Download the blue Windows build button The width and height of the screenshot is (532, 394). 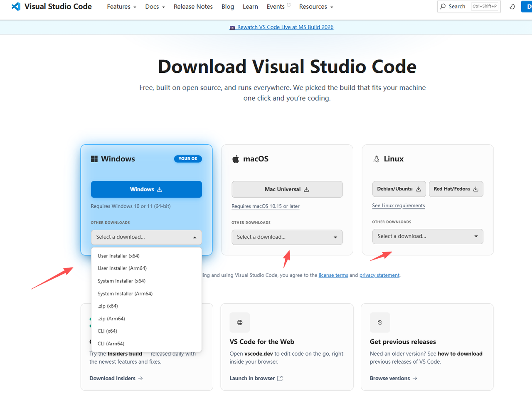(x=146, y=189)
